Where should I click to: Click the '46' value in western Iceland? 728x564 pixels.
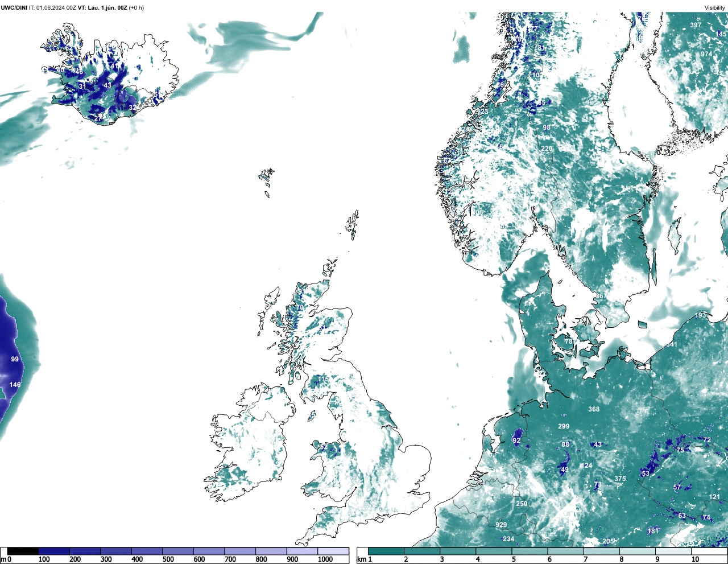click(80, 72)
